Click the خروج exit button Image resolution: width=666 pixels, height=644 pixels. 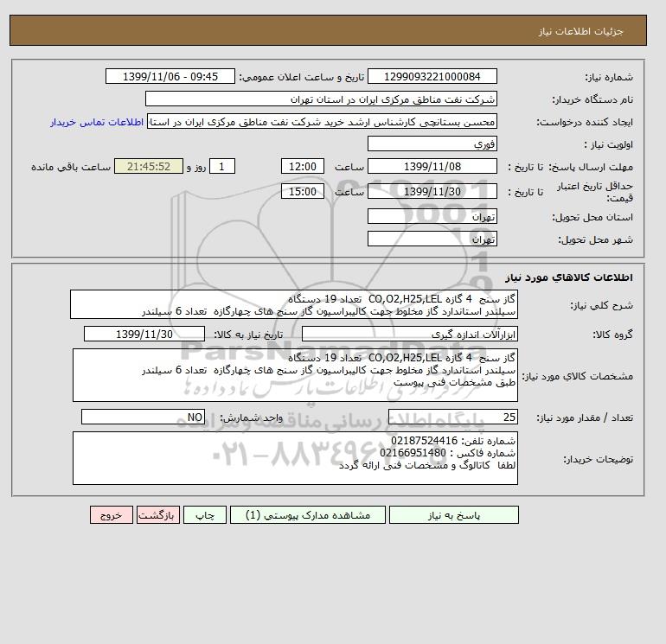pyautogui.click(x=112, y=514)
